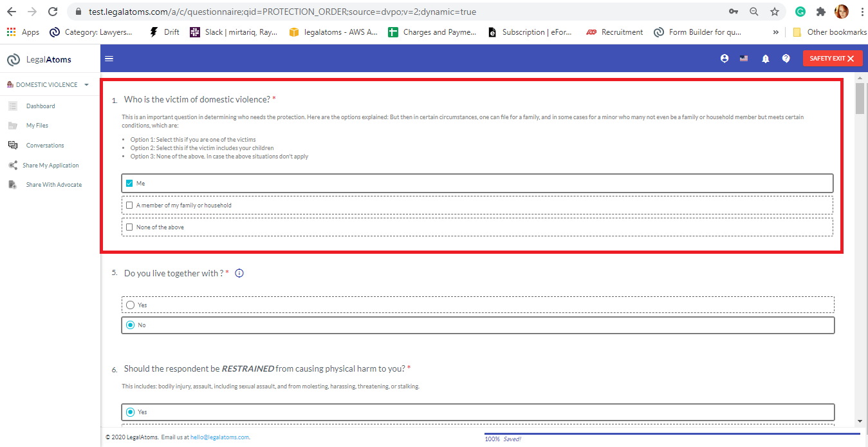Click the Conversations chat icon
The height and width of the screenshot is (447, 868).
(13, 146)
